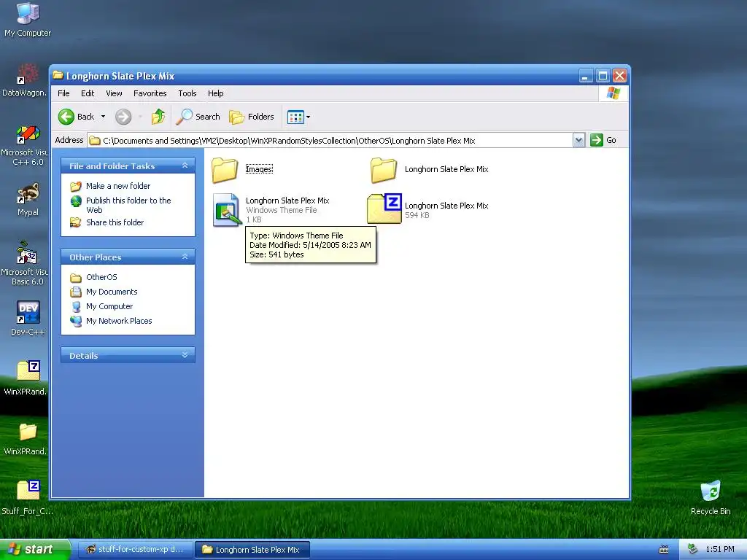Click the My Network Places icon
This screenshot has height=560, width=747.
76,321
